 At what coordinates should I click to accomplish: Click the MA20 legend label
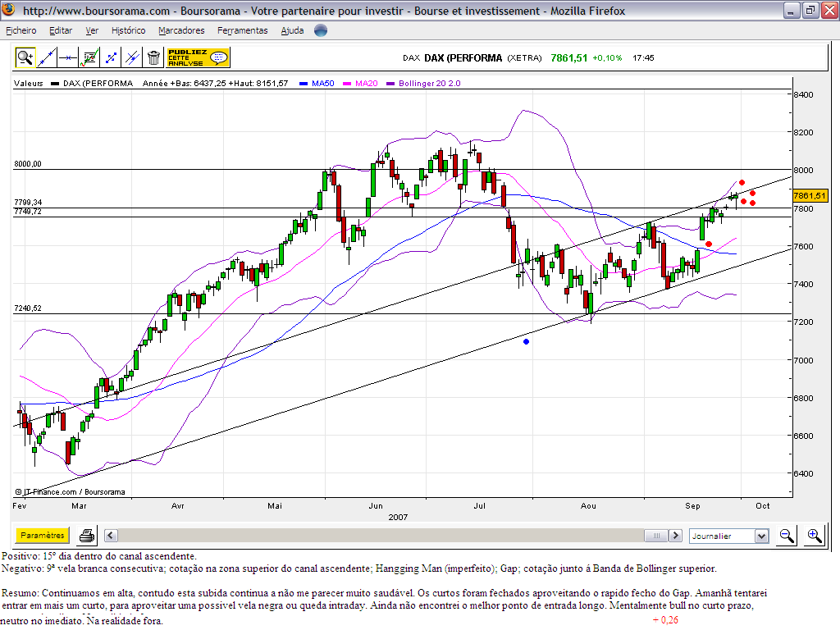click(367, 84)
